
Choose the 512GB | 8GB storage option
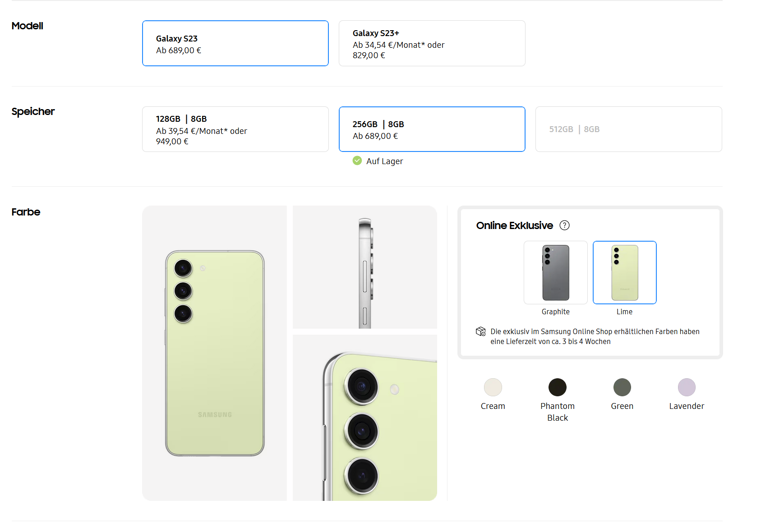click(x=629, y=129)
